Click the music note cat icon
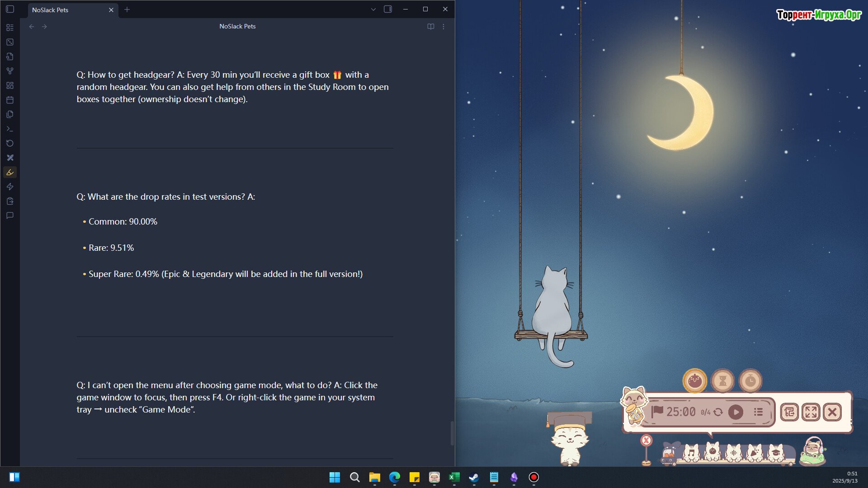The image size is (868, 488). (x=691, y=452)
